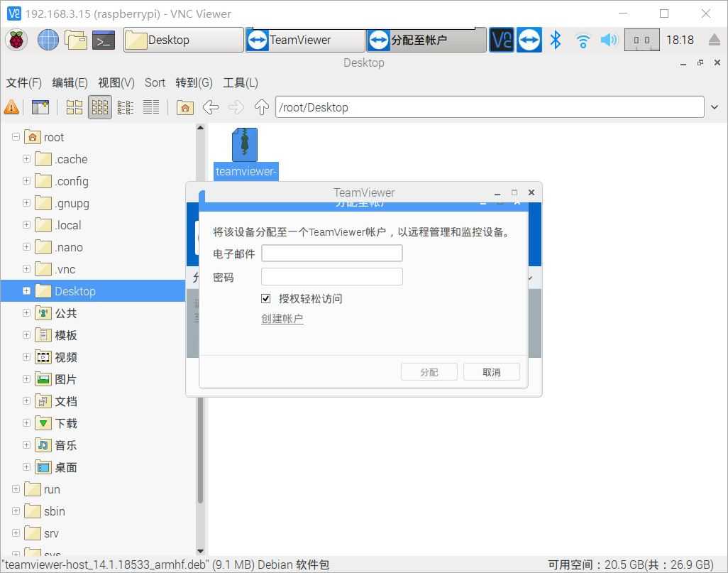
Task: Open a new folder window from toolbar
Action: pos(40,107)
